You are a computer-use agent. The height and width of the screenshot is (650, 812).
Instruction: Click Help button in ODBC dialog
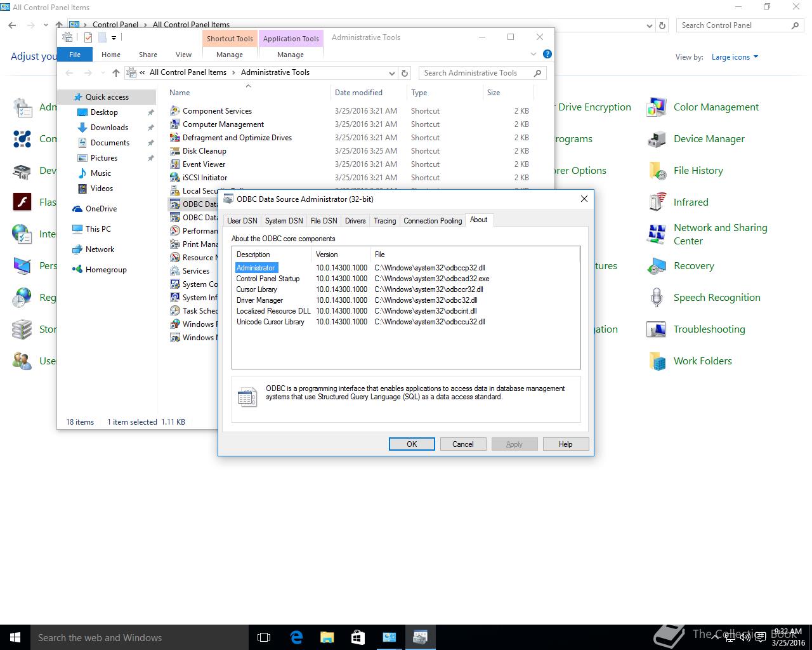click(565, 444)
